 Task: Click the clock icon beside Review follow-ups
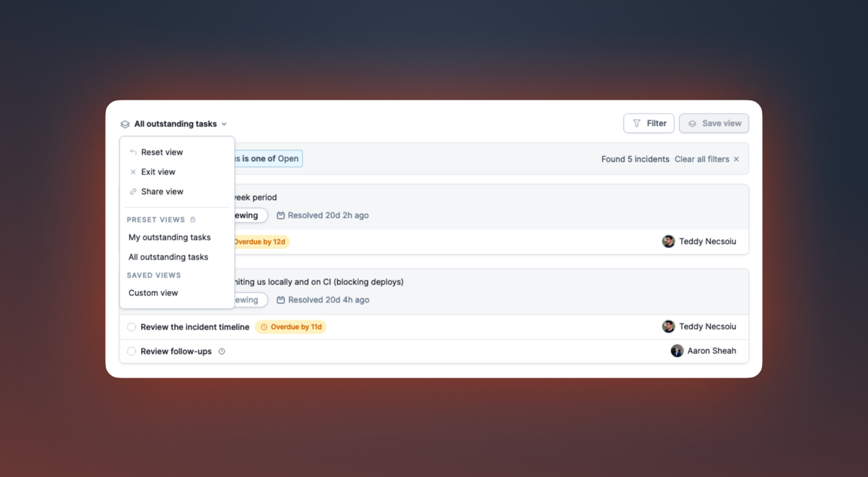(222, 352)
